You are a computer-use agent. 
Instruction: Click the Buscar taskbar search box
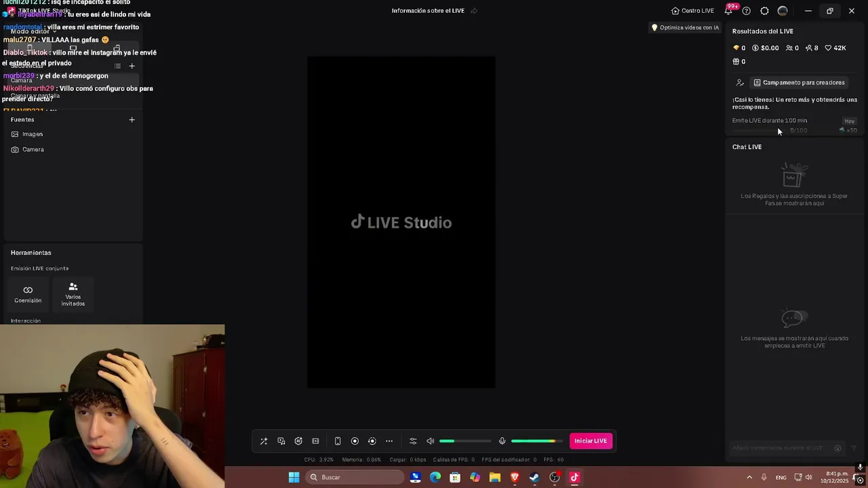tap(354, 477)
